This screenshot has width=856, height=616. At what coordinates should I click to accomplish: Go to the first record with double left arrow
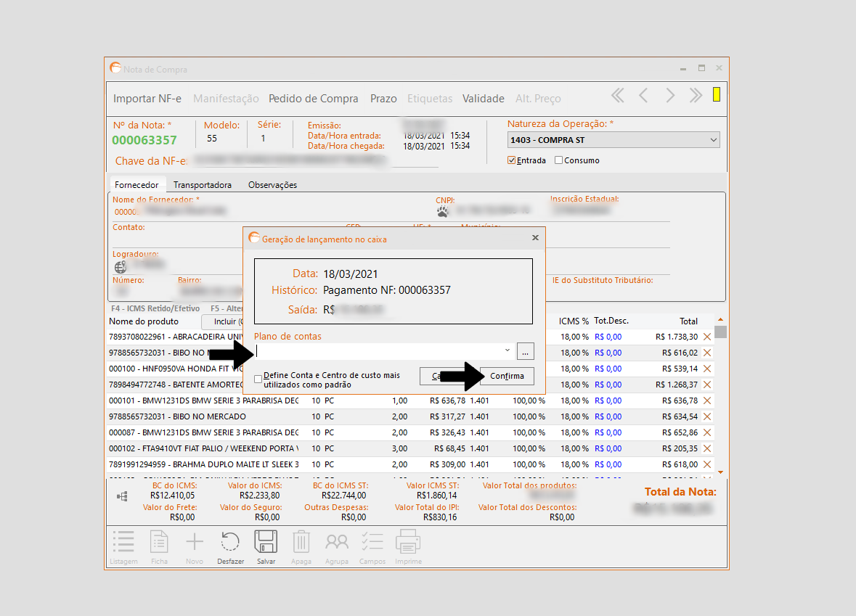pyautogui.click(x=617, y=96)
